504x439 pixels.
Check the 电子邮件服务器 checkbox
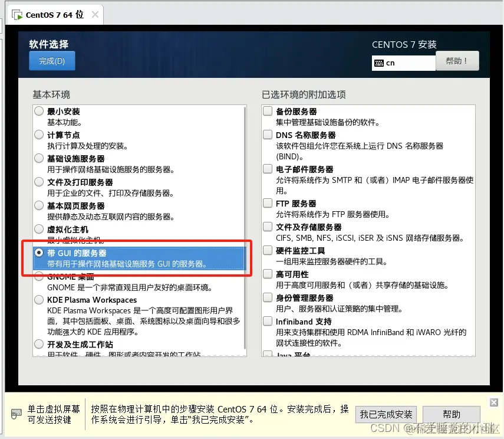click(x=268, y=169)
